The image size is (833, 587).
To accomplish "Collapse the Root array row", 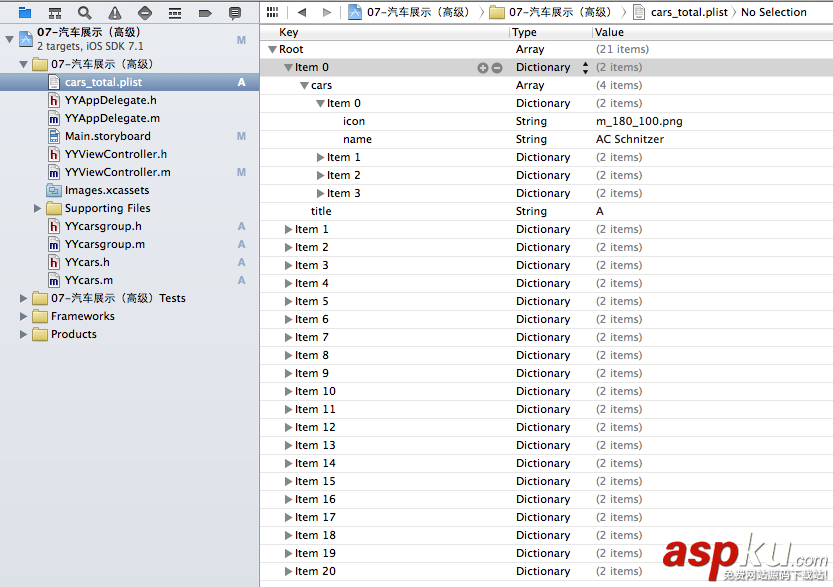I will tap(273, 50).
